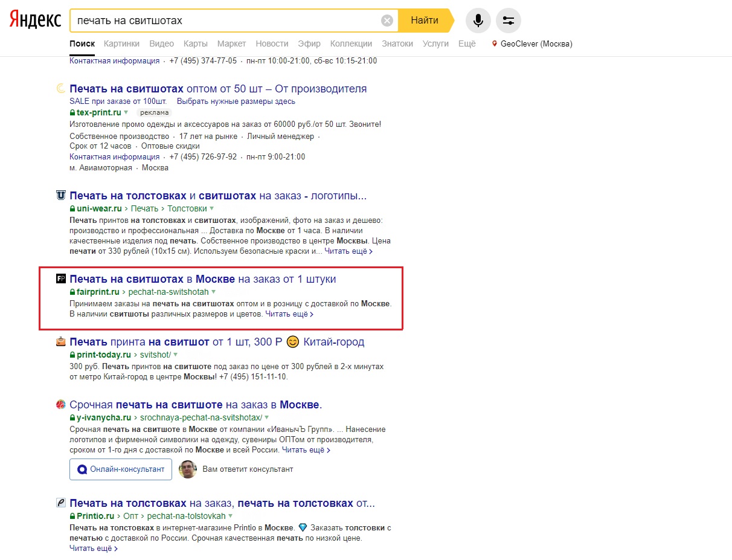732x560 pixels.
Task: Open dropdown arrow after print-today.ru svitshot/
Action: [176, 355]
